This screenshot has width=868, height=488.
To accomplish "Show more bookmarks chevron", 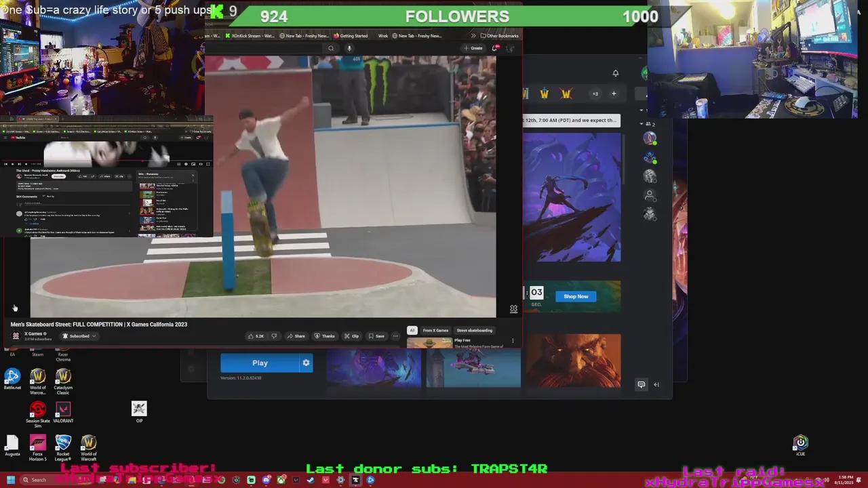I will tap(473, 36).
